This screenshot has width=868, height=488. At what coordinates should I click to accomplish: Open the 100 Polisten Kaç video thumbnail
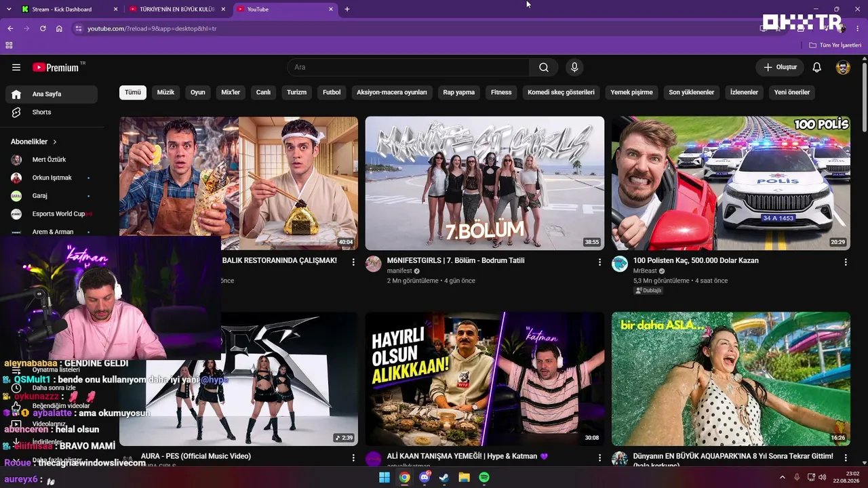(731, 183)
